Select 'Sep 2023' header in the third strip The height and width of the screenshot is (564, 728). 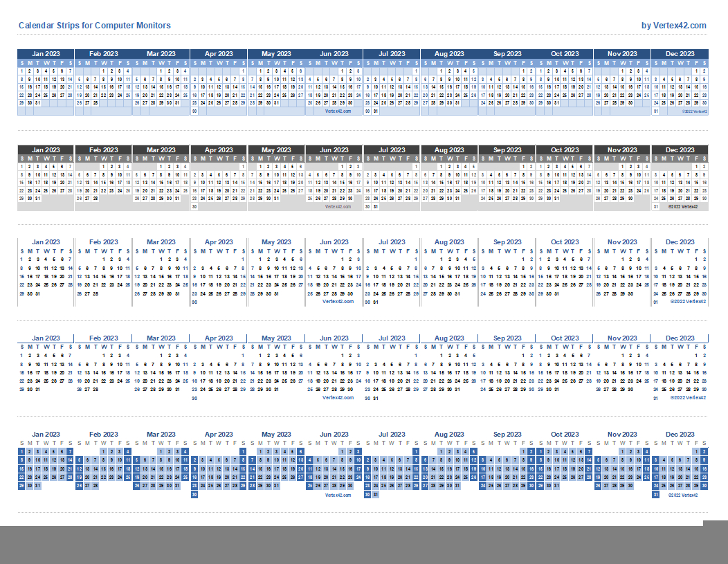[507, 242]
